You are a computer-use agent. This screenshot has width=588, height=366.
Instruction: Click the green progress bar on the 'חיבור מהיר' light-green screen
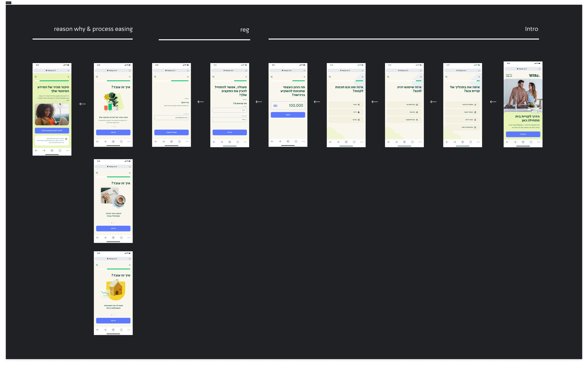(x=54, y=80)
